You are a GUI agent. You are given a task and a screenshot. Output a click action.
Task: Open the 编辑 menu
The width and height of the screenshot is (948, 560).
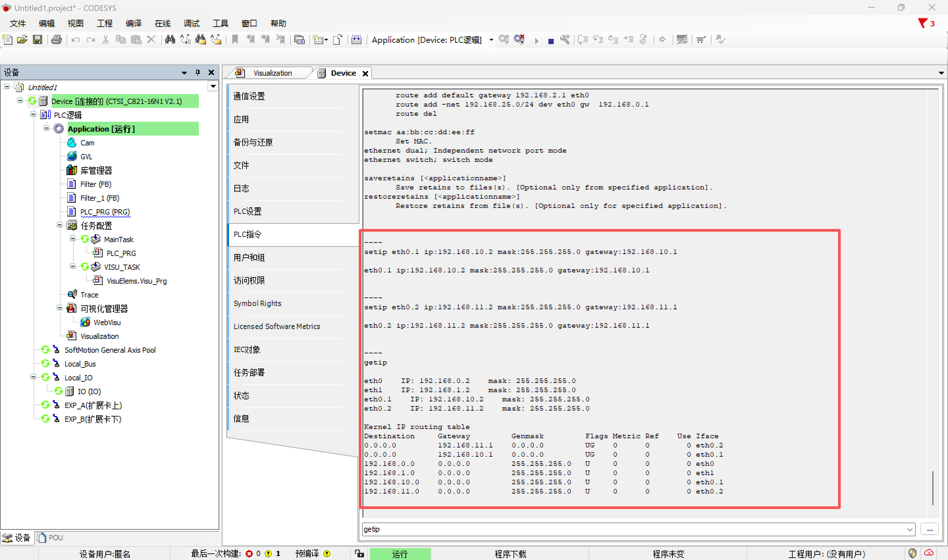(46, 23)
